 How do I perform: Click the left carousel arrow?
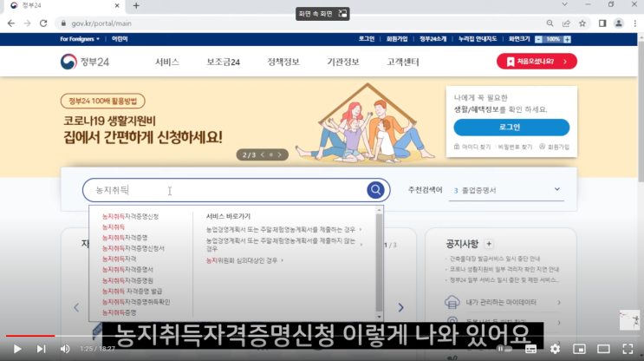tap(76, 307)
